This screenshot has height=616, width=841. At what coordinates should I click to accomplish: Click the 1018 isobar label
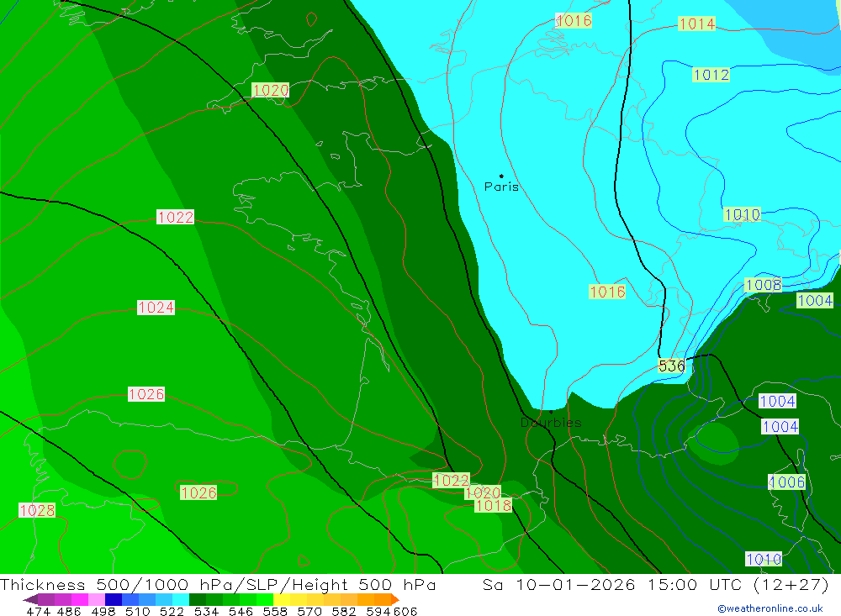[x=494, y=506]
